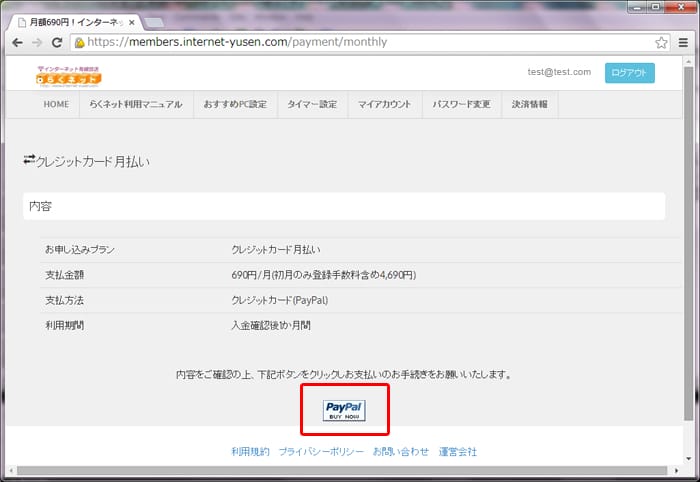Open the 利用規約 footer link
Image resolution: width=700 pixels, height=482 pixels.
tap(250, 452)
